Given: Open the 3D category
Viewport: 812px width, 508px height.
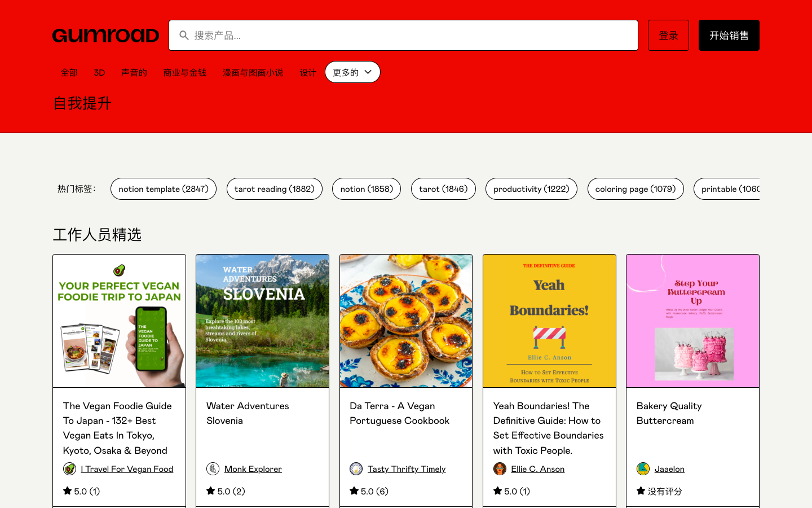Looking at the screenshot, I should 99,72.
